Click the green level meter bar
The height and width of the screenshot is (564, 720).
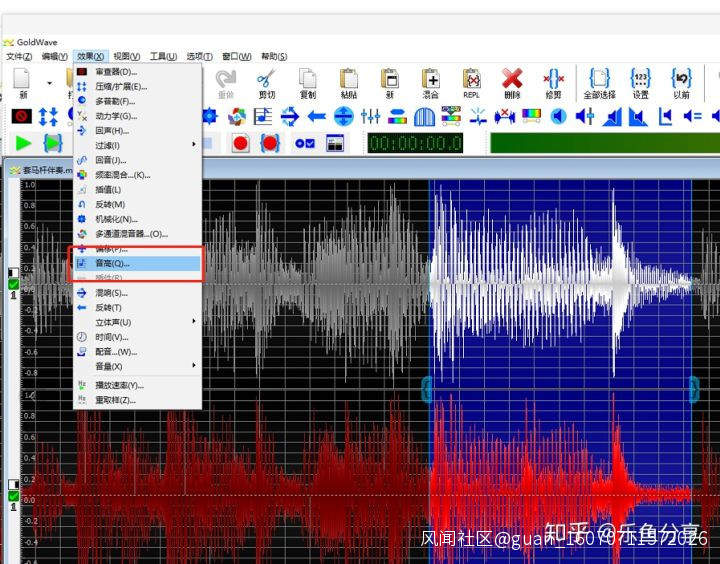coord(600,143)
